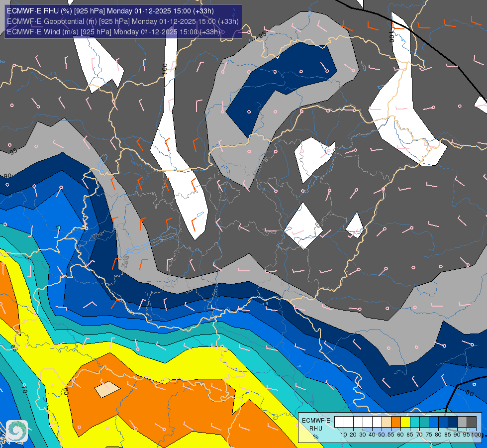Image resolution: width=487 pixels, height=448 pixels.
Task: Click the '60' contour label at lower left
Action: point(66,391)
